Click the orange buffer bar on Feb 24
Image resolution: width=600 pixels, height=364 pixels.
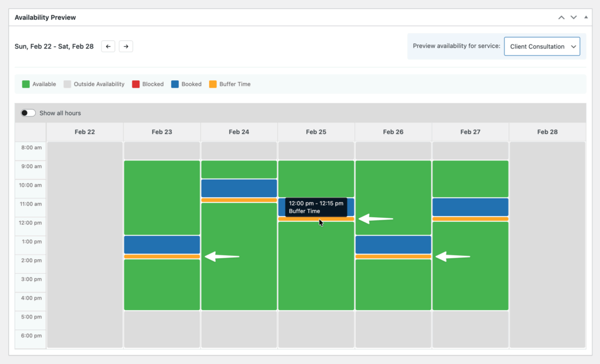(239, 199)
